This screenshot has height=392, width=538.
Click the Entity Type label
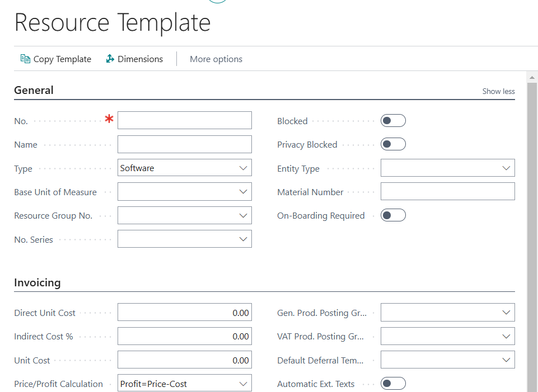[x=298, y=168]
